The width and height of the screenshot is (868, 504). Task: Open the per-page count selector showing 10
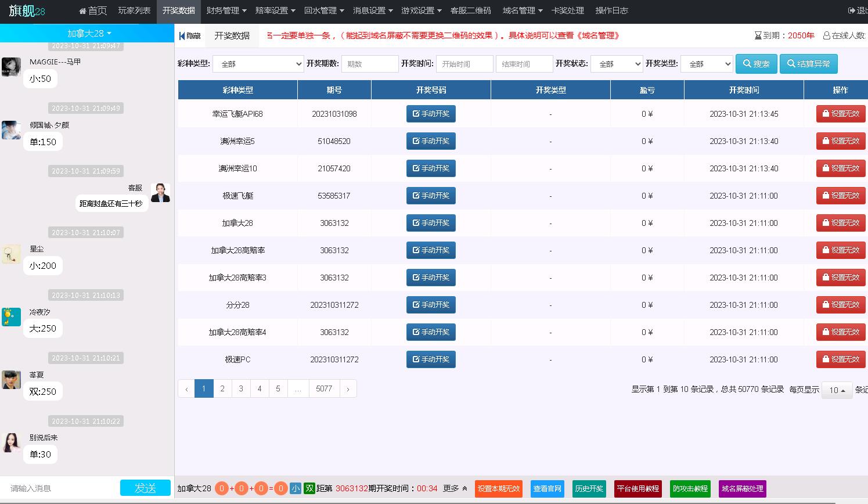837,390
